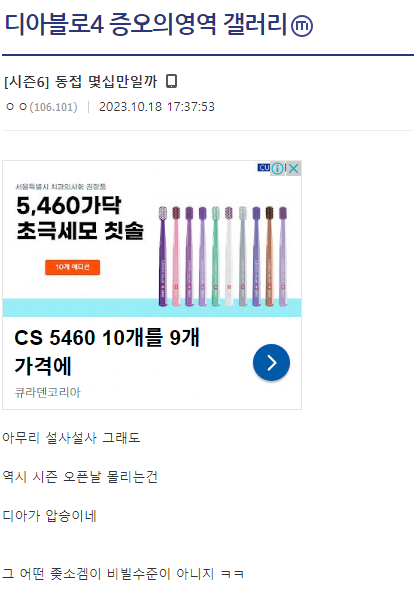Click the mobile device icon beside post title

(x=171, y=81)
